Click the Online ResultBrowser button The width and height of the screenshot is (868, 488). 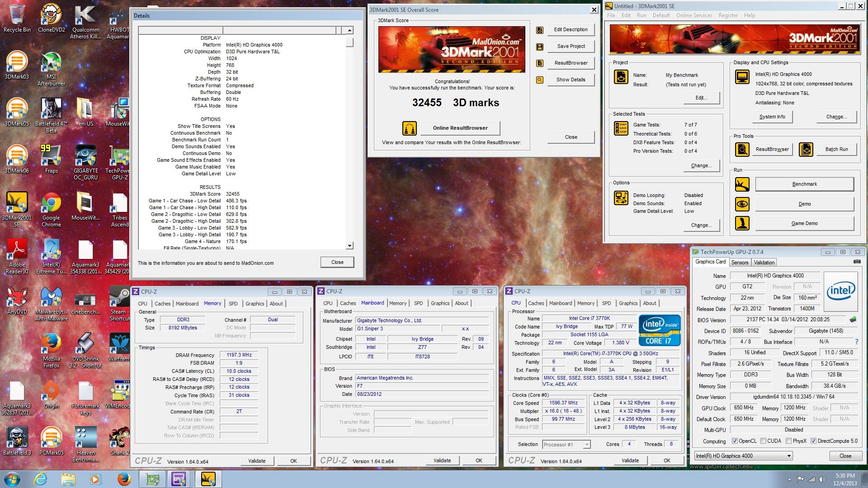[x=460, y=128]
